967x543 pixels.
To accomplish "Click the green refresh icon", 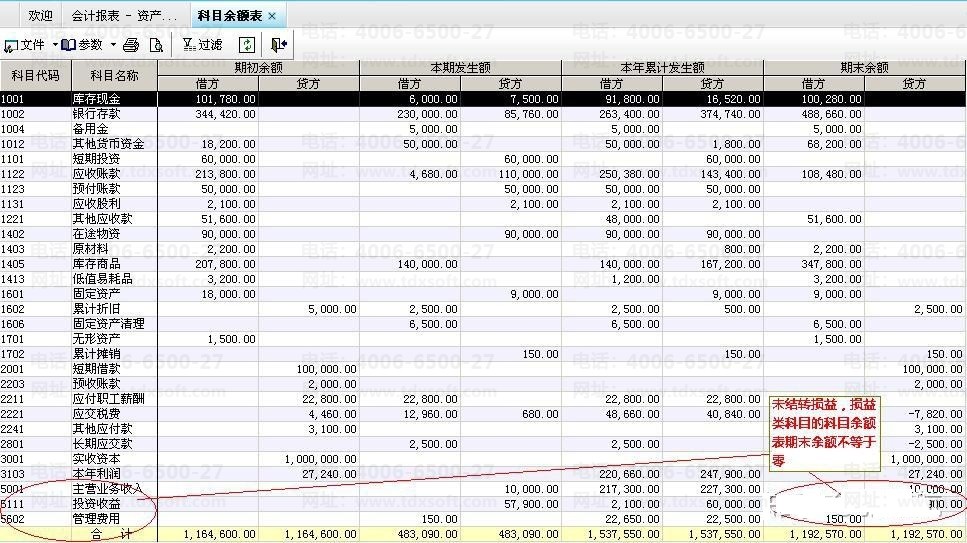I will [x=246, y=45].
